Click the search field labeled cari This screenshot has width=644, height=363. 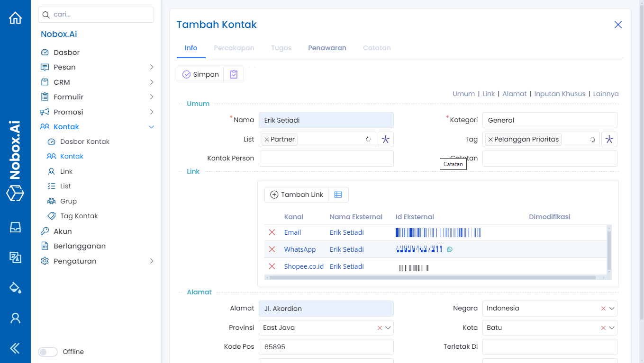(x=96, y=14)
